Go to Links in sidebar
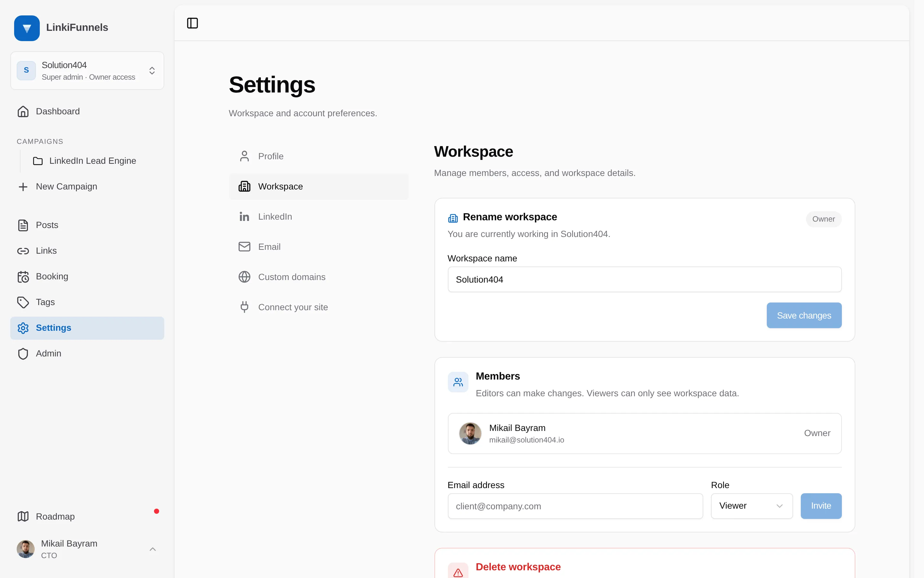 click(87, 251)
